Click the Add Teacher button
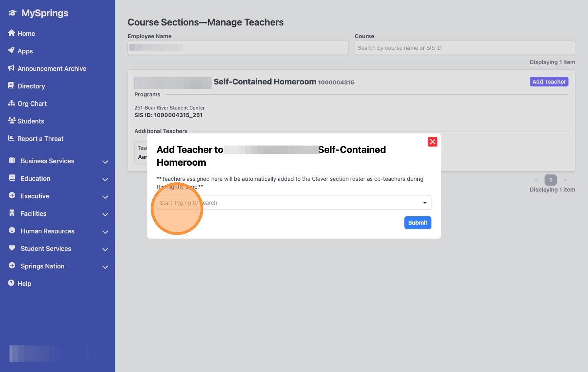 549,82
